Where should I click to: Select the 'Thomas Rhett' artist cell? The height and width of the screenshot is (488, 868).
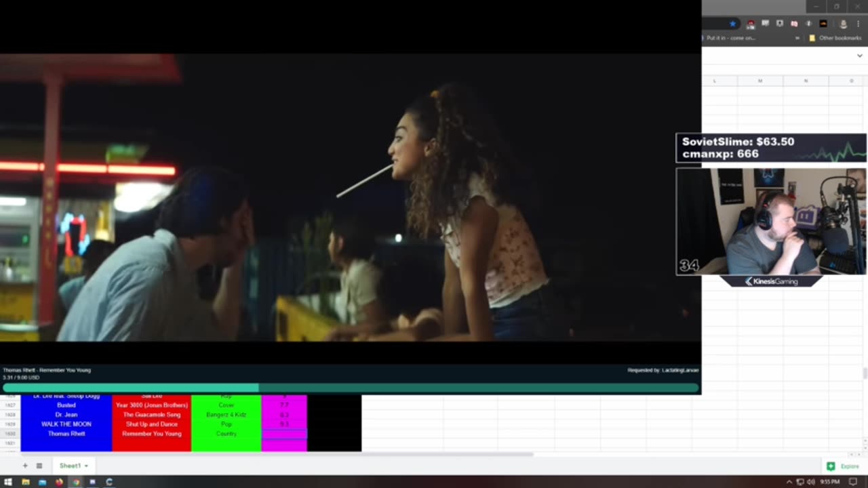point(66,433)
